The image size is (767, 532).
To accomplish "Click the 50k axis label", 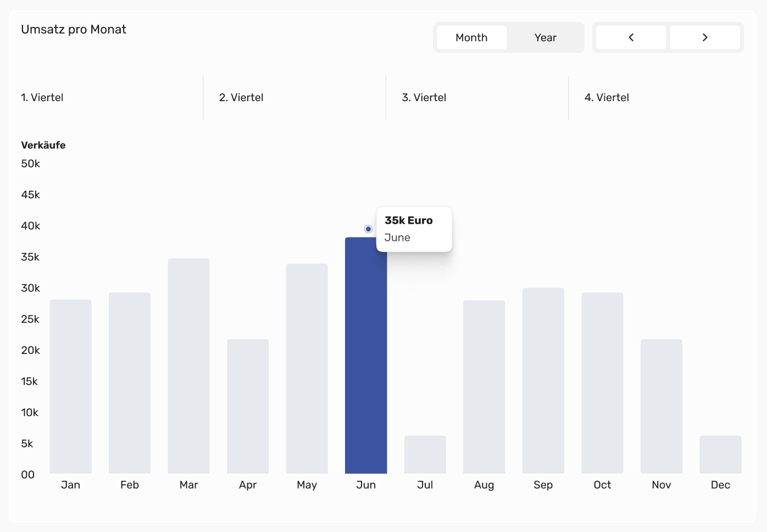I will tap(31, 164).
